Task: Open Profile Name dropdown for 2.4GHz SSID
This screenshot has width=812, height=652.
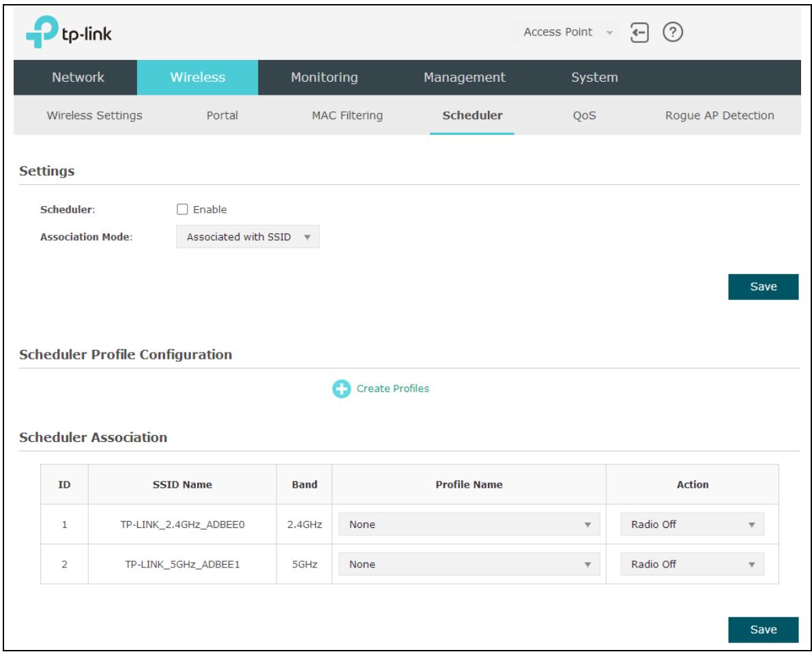Action: 469,524
